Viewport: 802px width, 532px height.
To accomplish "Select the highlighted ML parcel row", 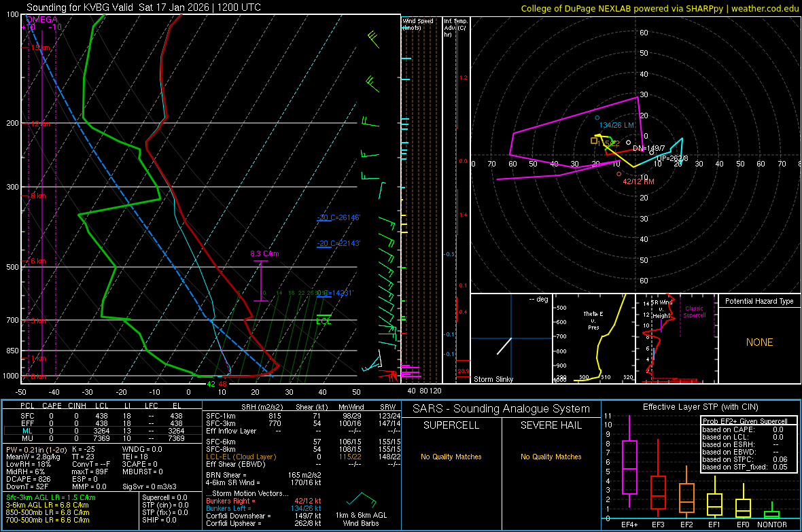I will (101, 431).
